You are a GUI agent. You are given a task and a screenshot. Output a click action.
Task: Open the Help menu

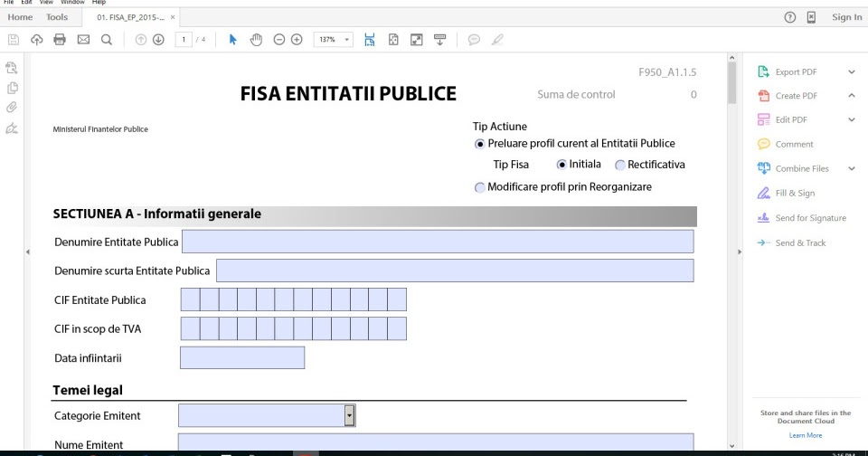(99, 2)
